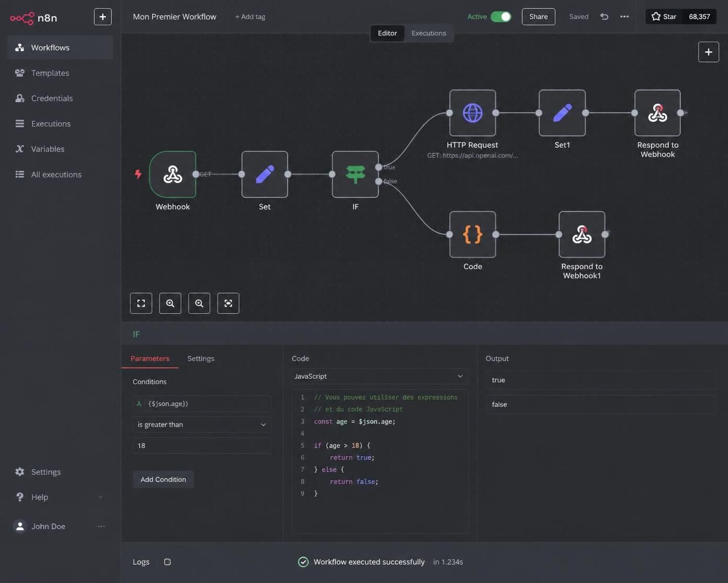Toggle the Logs panel square icon
This screenshot has width=728, height=583.
[167, 562]
